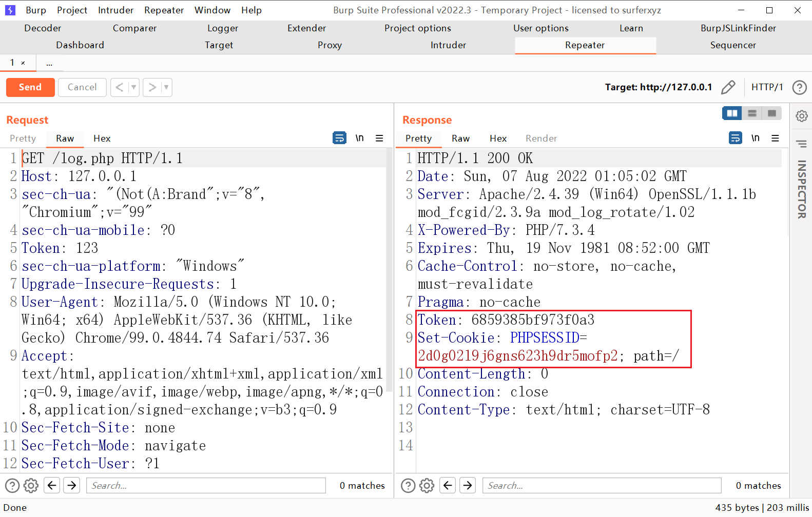The height and width of the screenshot is (517, 812).
Task: Open the Burp menu
Action: (36, 10)
